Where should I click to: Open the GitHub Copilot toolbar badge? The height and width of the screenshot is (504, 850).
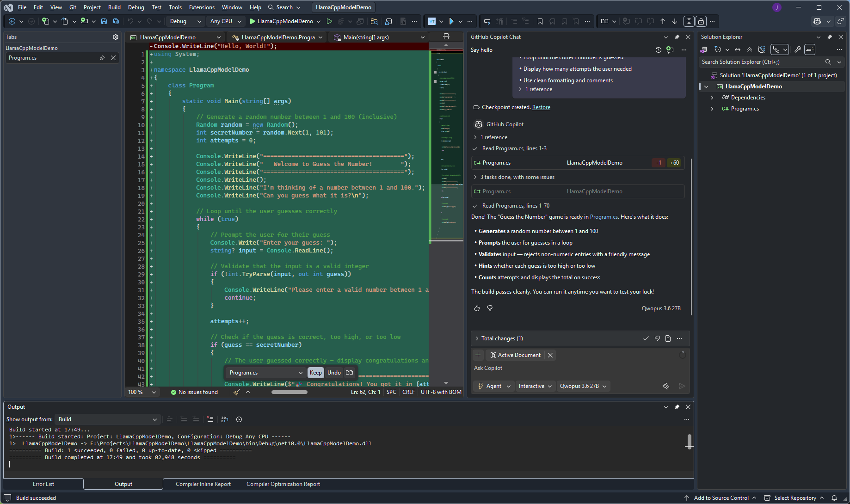point(817,21)
